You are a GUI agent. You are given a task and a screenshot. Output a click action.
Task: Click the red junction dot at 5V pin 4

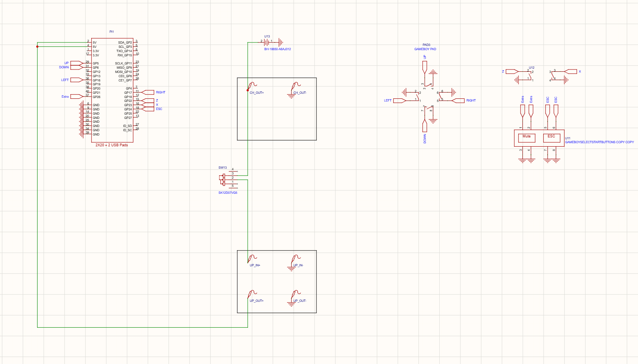pyautogui.click(x=37, y=46)
